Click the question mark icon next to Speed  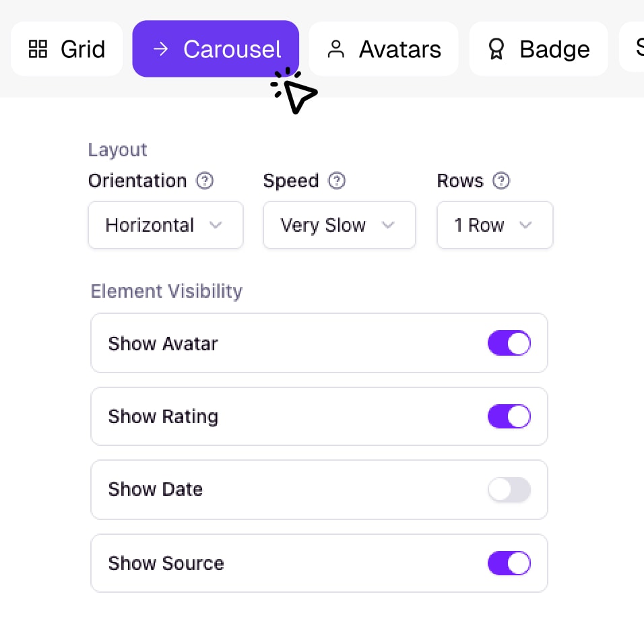337,181
